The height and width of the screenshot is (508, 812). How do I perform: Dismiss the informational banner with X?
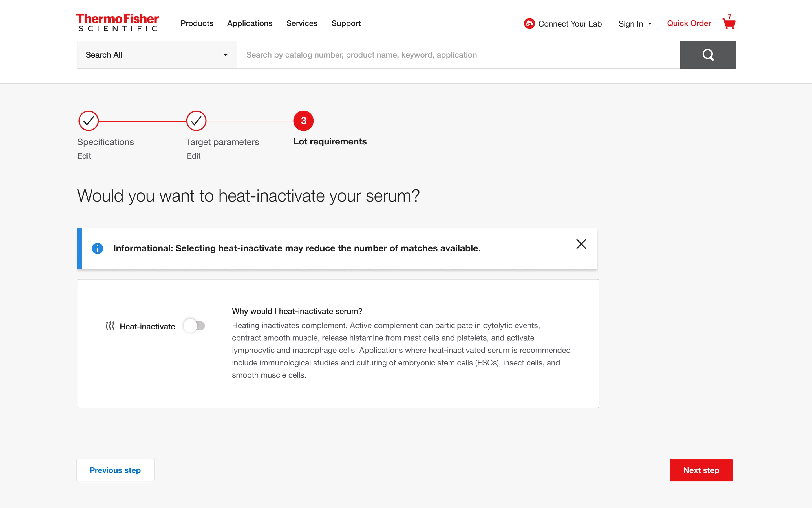581,244
